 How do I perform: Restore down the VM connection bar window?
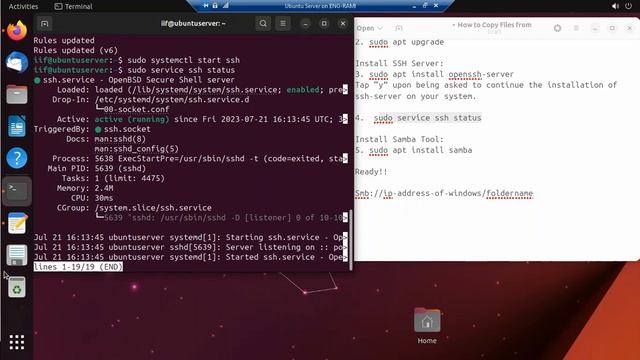[425, 6]
